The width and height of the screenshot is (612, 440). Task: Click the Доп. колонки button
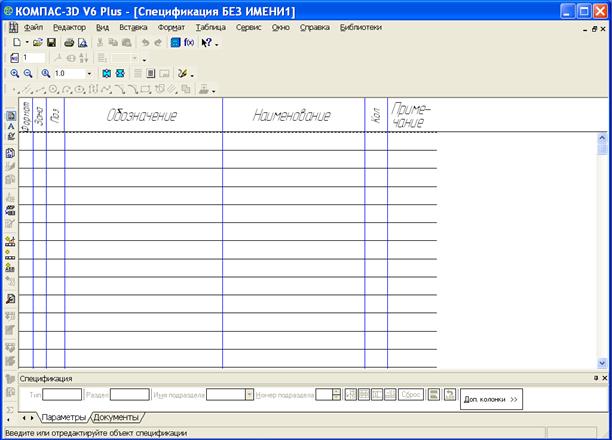[x=491, y=398]
